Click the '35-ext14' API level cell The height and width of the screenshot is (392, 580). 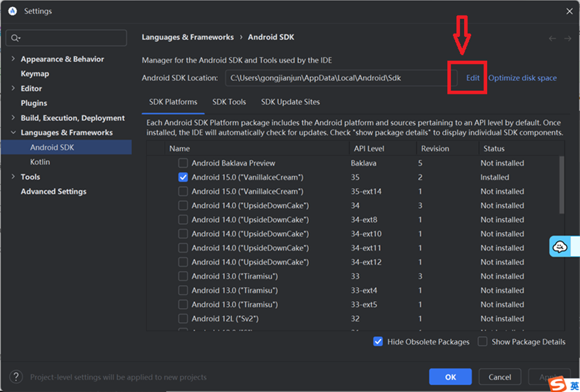tap(366, 191)
